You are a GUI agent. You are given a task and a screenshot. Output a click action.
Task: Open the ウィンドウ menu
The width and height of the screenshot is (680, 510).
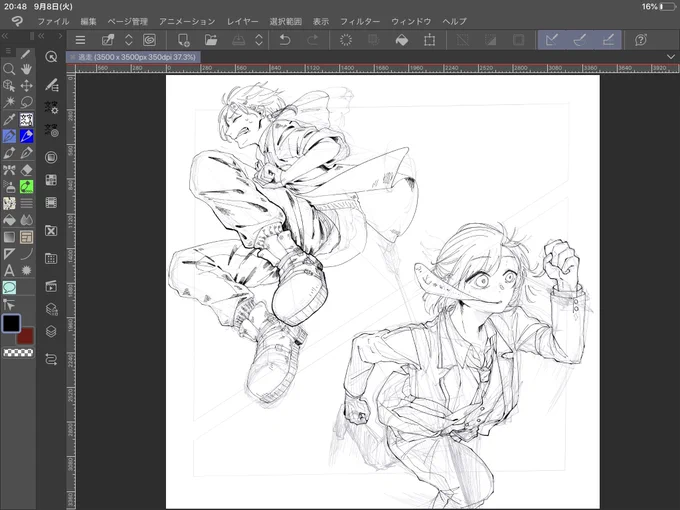pos(411,21)
